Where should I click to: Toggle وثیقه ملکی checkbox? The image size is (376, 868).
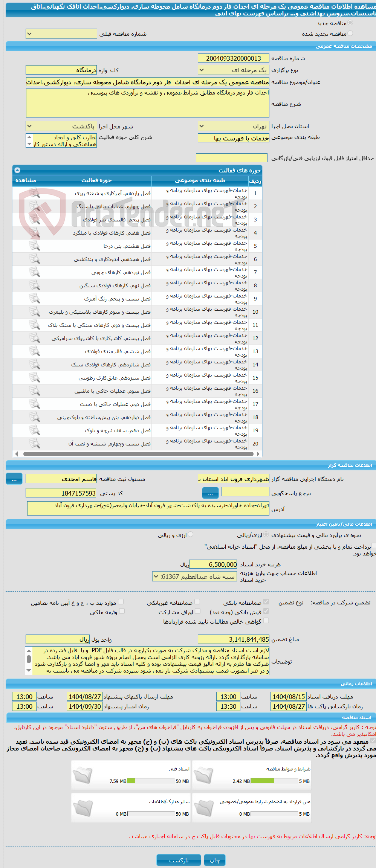point(122,611)
